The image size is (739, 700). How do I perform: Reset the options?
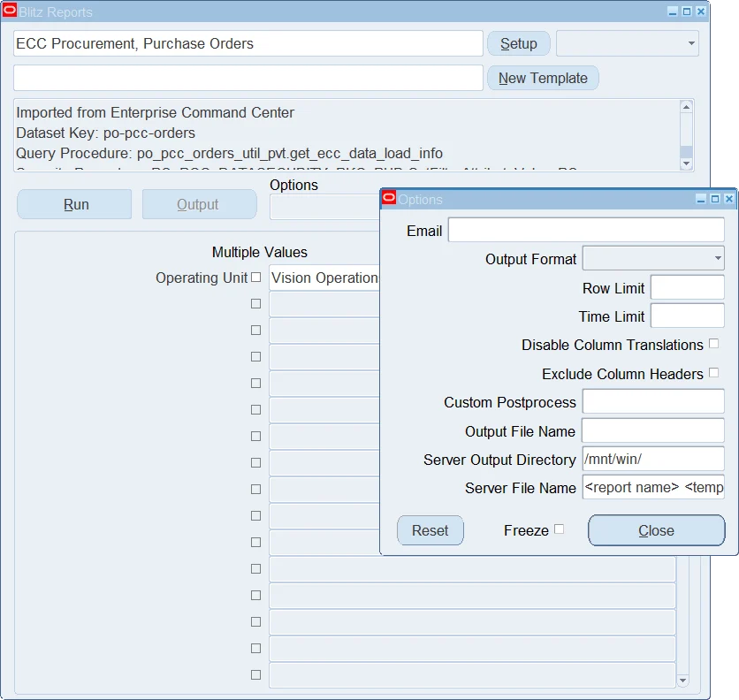(x=430, y=530)
